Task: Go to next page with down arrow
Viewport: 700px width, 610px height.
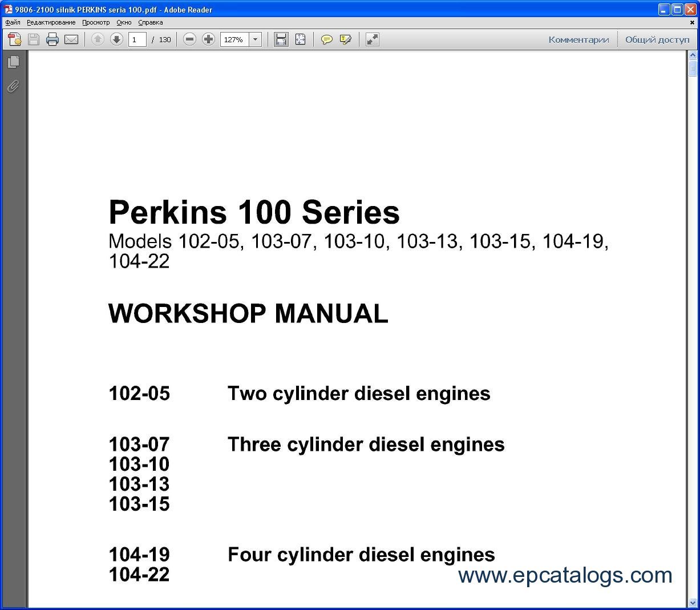Action: (116, 39)
